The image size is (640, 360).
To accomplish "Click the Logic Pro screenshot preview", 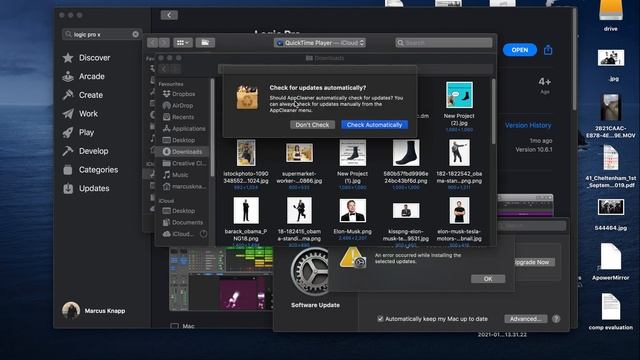I will [221, 279].
